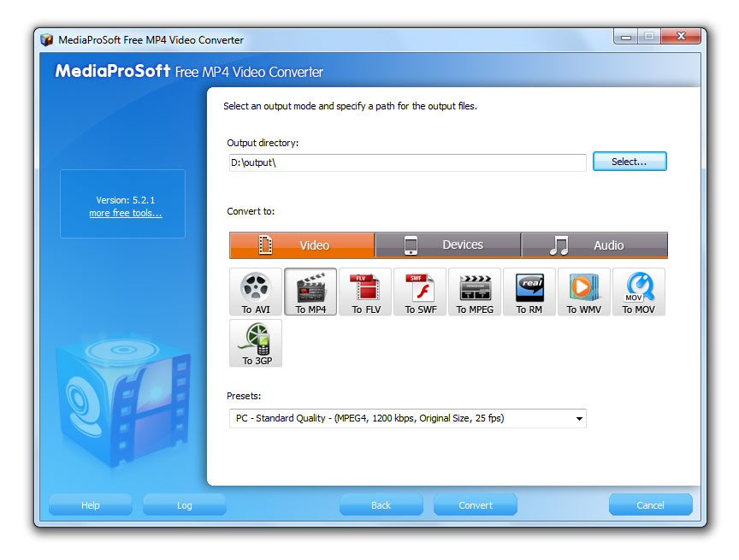
Task: Choose the To MOV QuickTime icon
Action: point(639,292)
